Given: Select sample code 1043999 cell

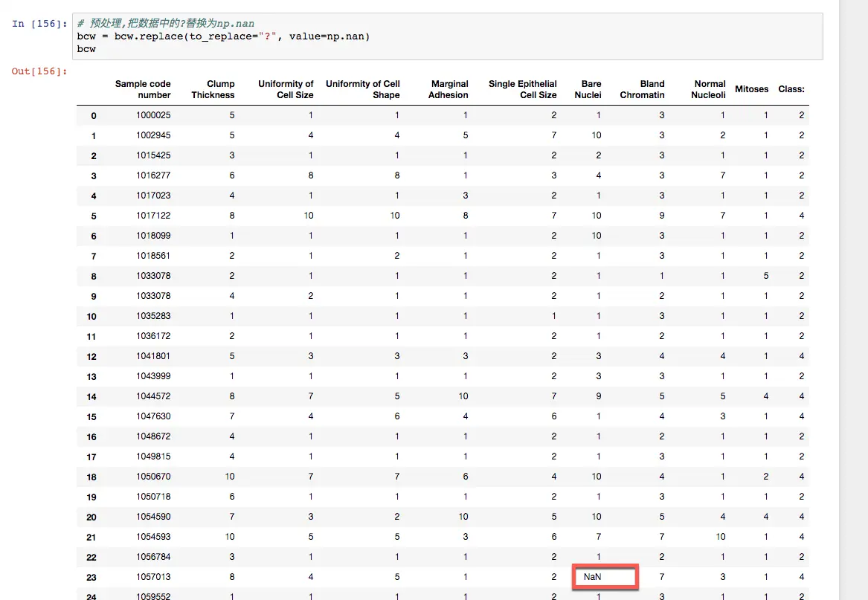Looking at the screenshot, I should tap(153, 375).
